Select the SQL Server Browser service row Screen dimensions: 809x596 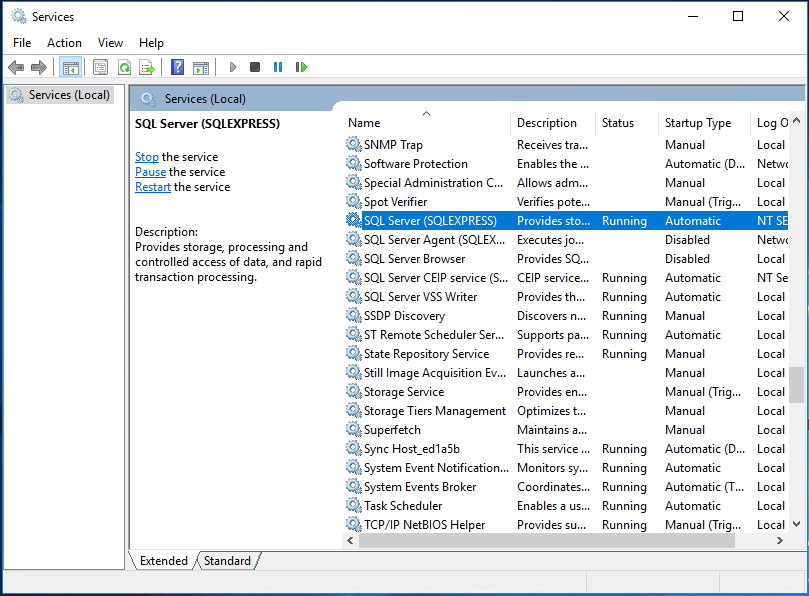click(x=414, y=259)
